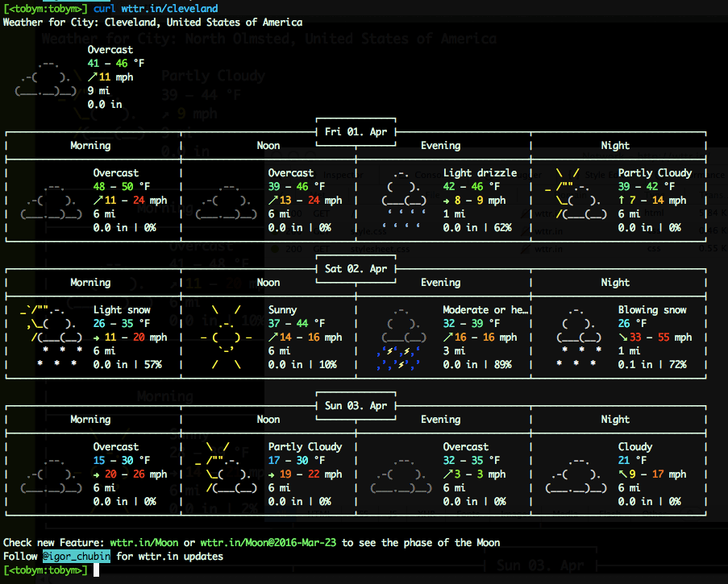Viewport: 728px width, 584px height.
Task: Click the current-conditions overcast cloud art
Action: click(x=45, y=77)
